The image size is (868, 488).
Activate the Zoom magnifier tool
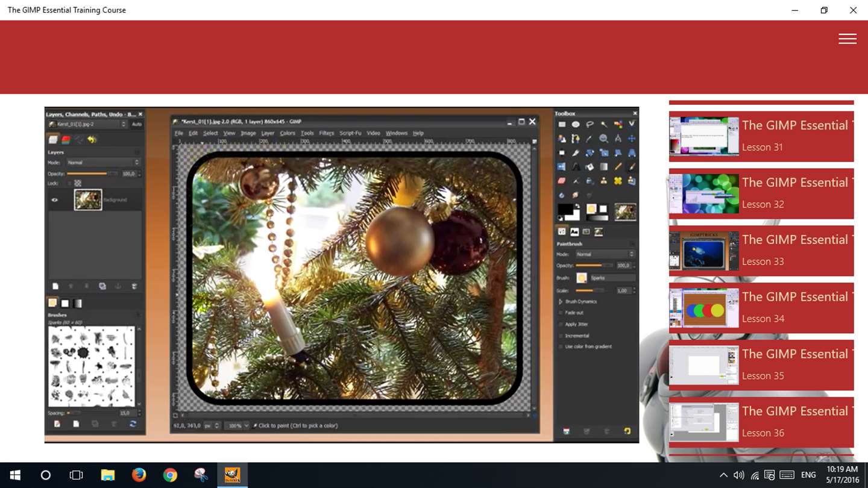pos(603,139)
